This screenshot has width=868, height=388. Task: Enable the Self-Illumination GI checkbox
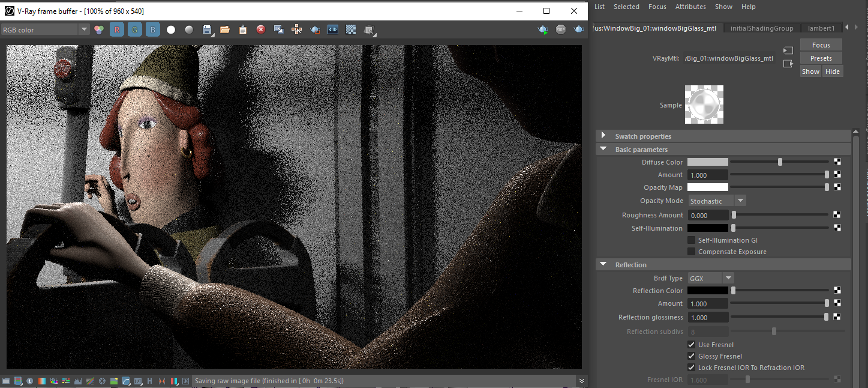point(691,240)
